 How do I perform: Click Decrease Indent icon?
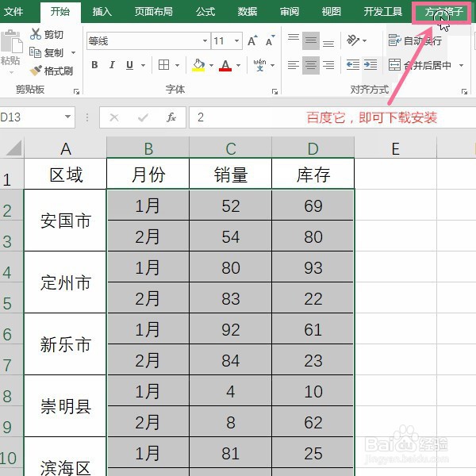pos(353,65)
